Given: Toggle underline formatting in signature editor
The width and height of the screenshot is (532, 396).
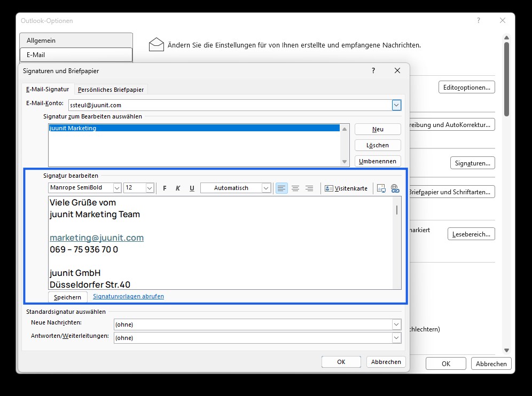Looking at the screenshot, I should click(x=192, y=188).
